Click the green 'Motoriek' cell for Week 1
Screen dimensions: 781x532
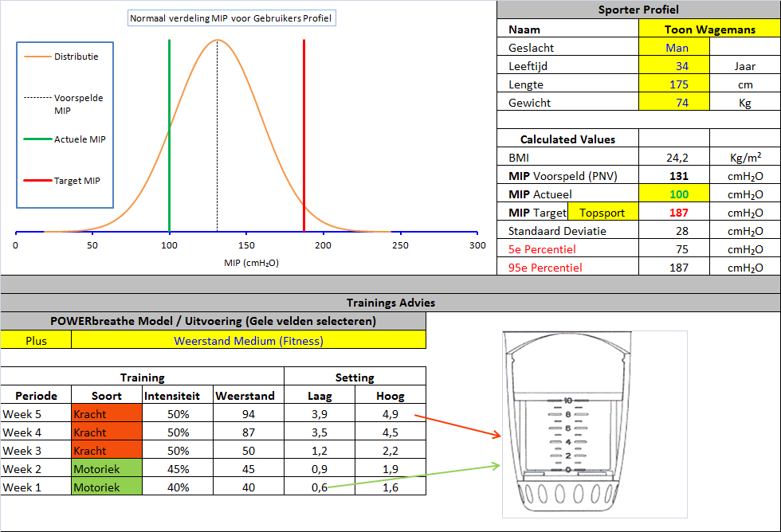[106, 487]
